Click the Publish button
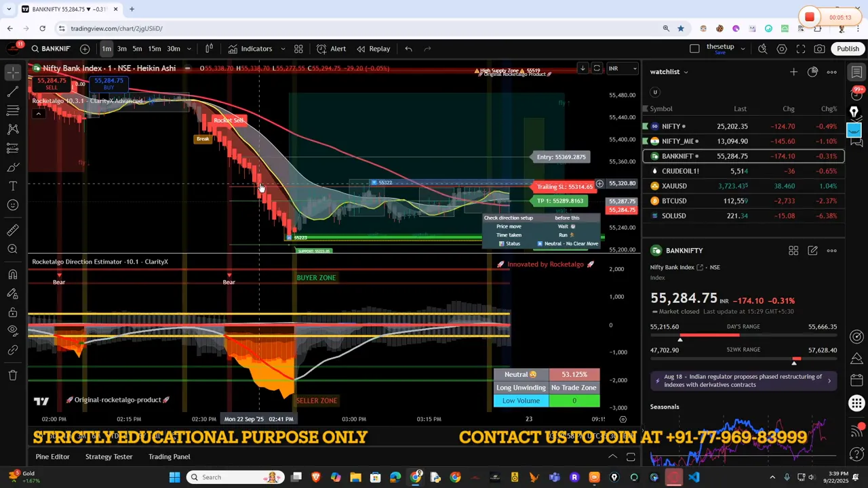The height and width of the screenshot is (488, 868). [848, 49]
